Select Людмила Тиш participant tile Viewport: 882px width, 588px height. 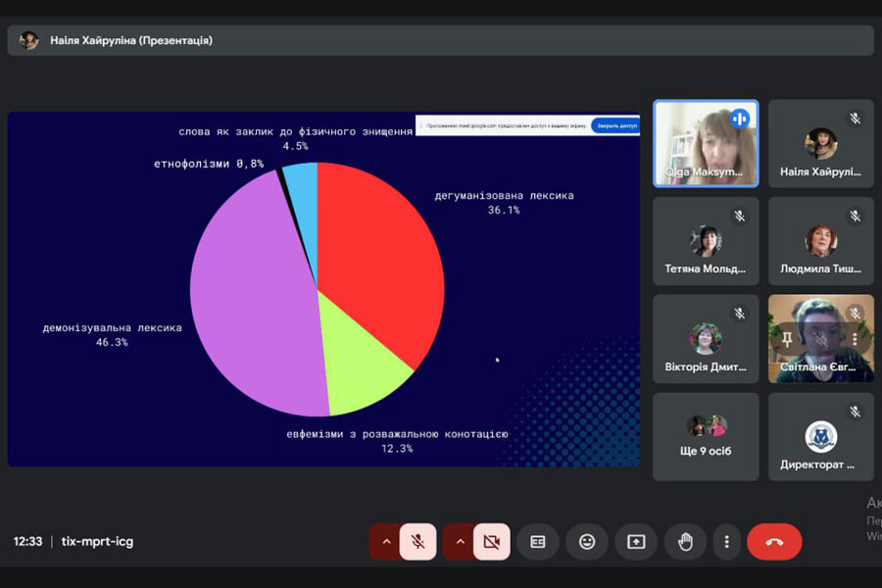point(820,241)
